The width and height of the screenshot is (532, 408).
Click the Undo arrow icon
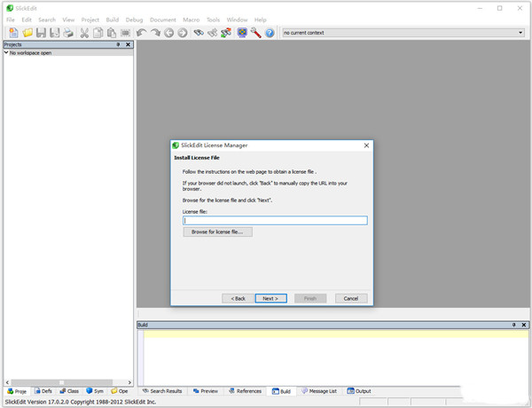(141, 33)
